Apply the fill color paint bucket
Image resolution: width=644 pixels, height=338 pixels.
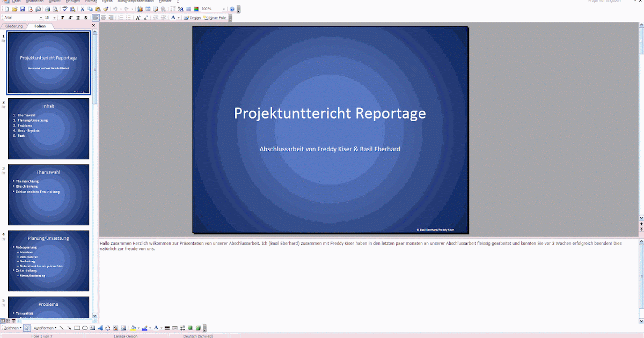point(133,328)
